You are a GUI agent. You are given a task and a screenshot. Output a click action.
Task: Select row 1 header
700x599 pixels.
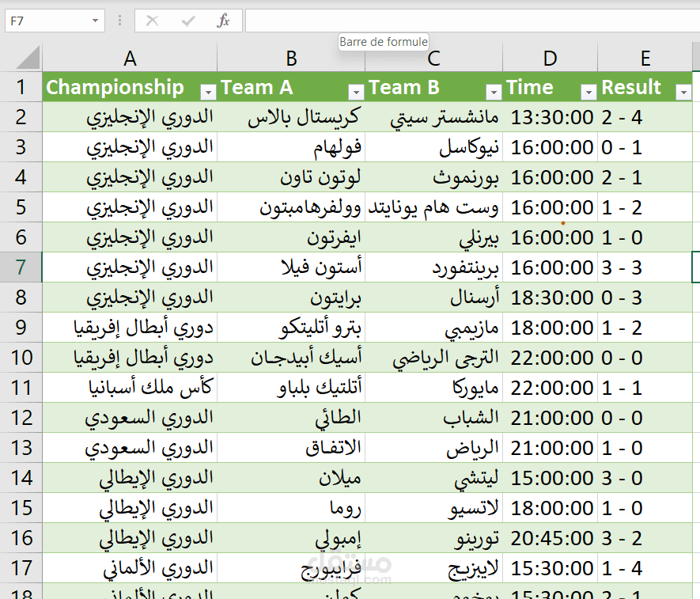21,87
